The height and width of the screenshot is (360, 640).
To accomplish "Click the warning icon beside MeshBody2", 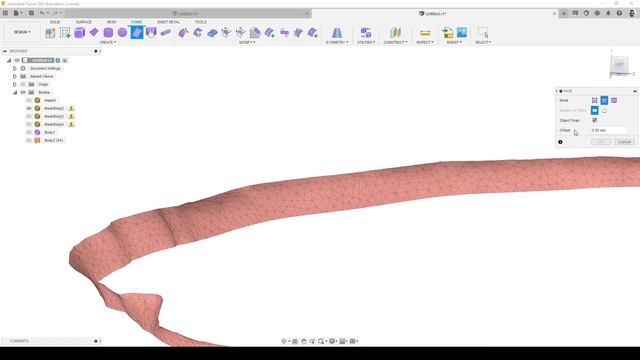I will click(71, 109).
